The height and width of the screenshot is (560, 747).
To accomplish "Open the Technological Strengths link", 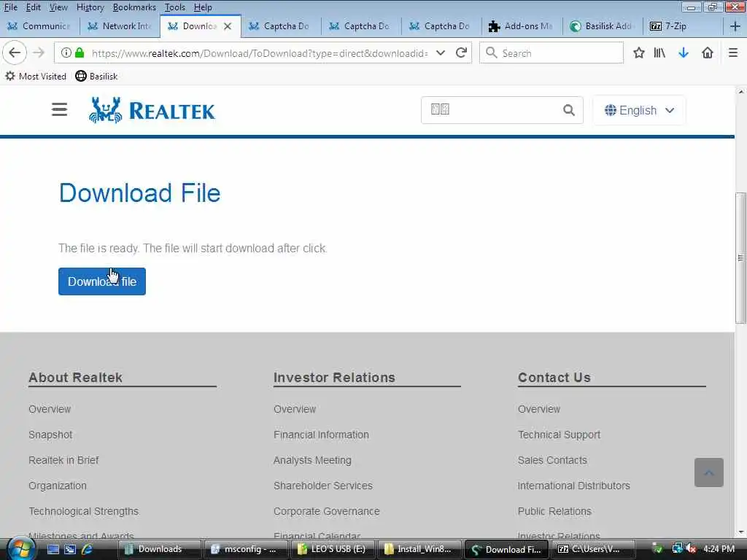I will click(84, 511).
